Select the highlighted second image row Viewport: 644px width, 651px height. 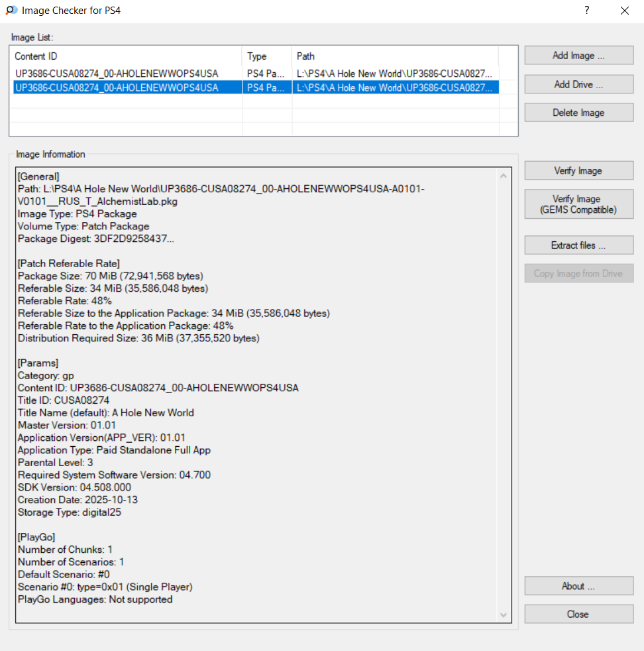tap(117, 88)
